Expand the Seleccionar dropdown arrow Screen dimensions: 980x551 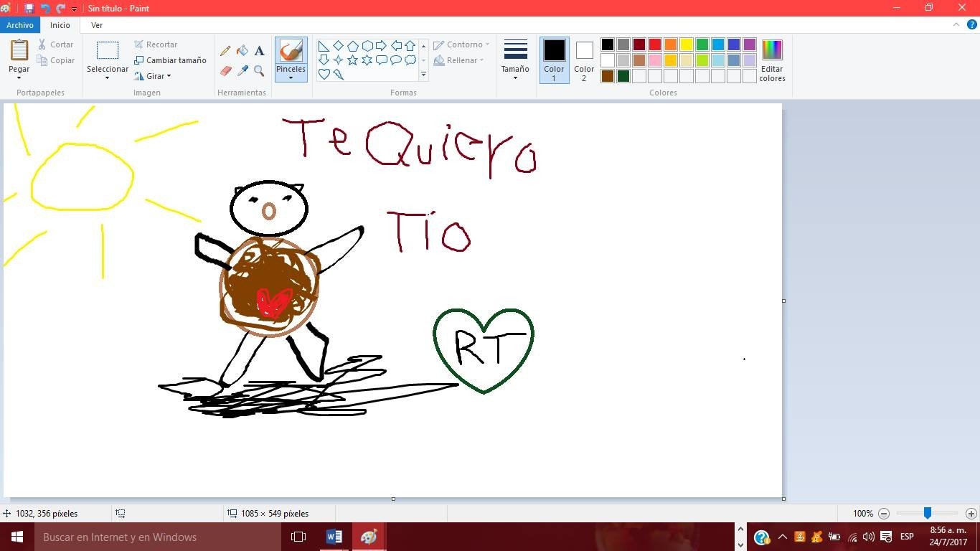point(107,77)
